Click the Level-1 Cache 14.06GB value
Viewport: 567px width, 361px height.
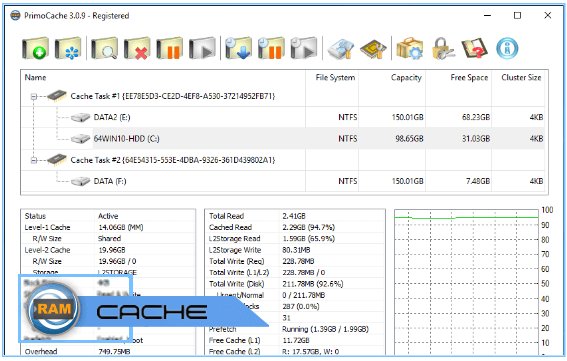coord(120,227)
